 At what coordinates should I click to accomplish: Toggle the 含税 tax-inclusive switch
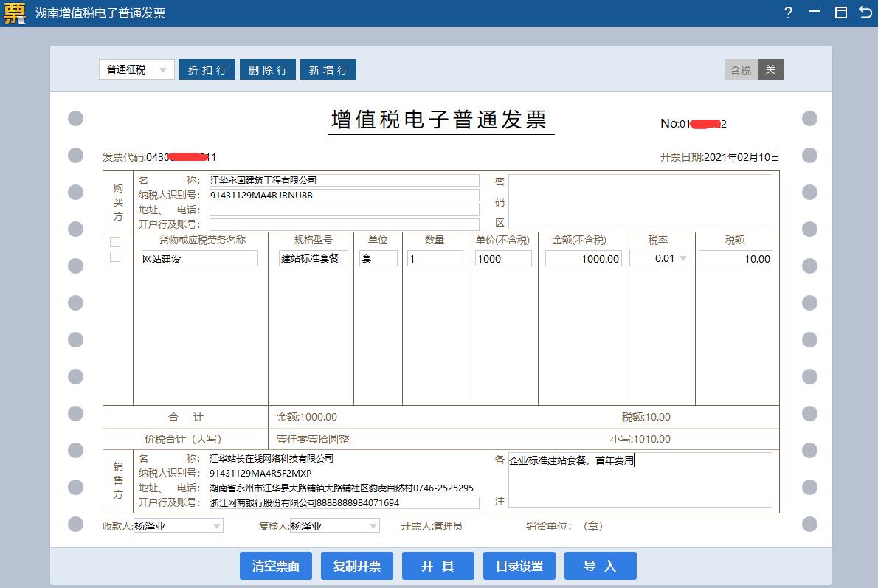(x=754, y=69)
